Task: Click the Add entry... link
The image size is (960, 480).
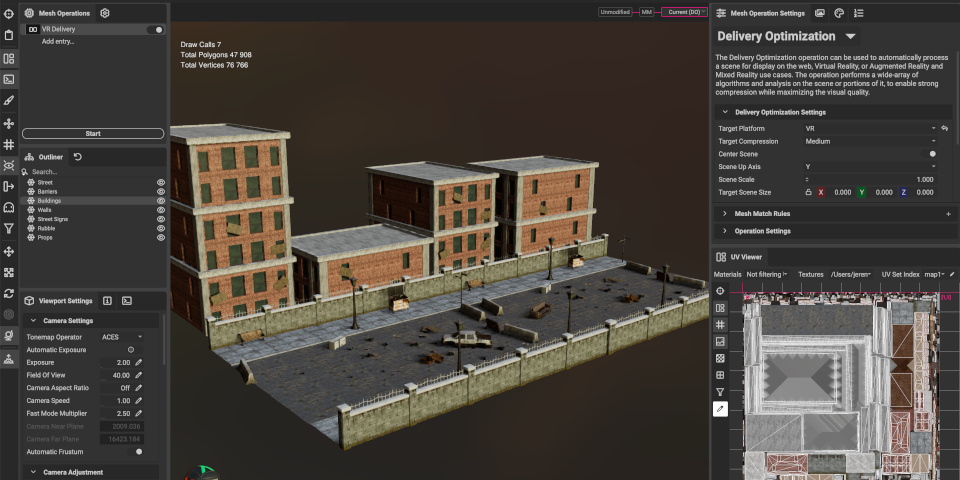Action: (58, 41)
